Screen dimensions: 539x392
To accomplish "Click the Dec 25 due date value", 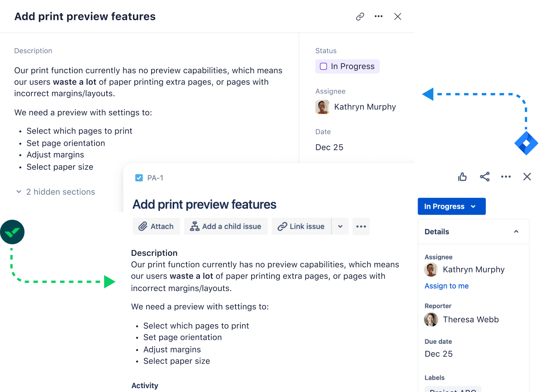I will tap(439, 354).
